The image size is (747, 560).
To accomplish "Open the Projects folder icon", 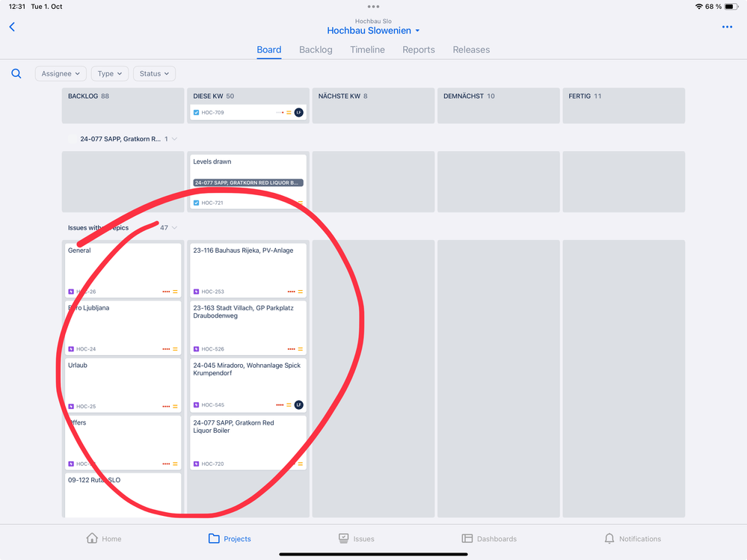I will tap(214, 538).
